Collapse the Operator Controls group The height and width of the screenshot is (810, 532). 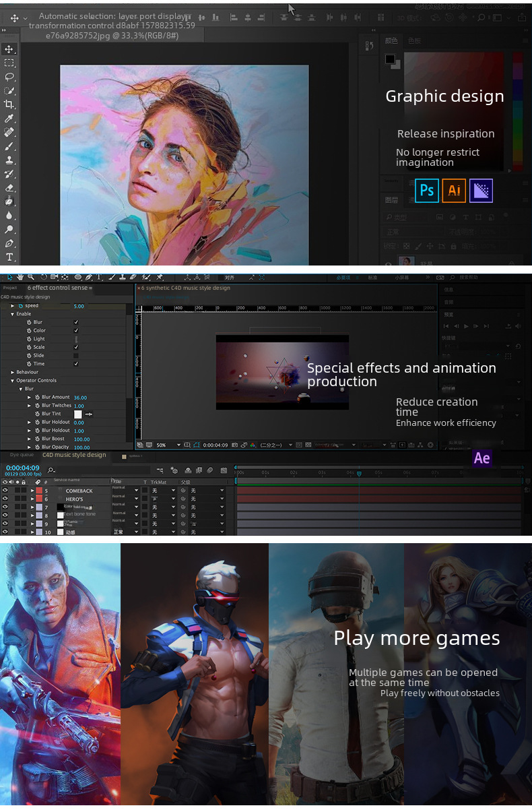pos(12,380)
